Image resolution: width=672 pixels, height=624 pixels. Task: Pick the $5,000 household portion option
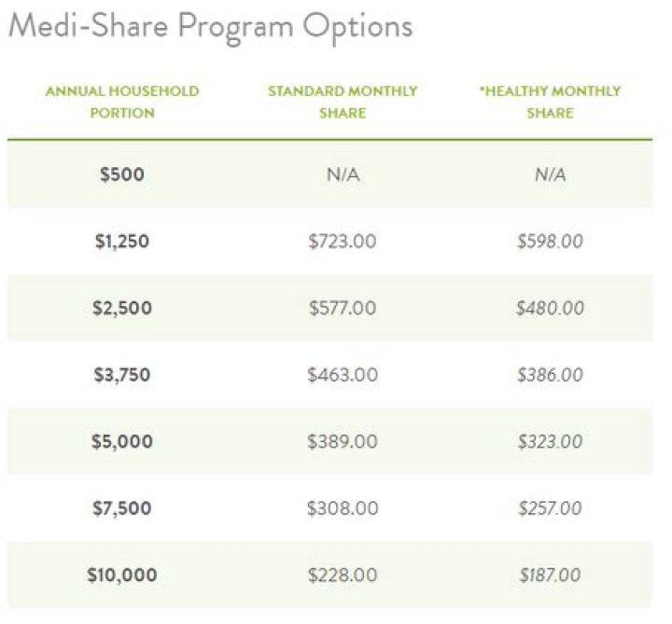click(x=122, y=441)
